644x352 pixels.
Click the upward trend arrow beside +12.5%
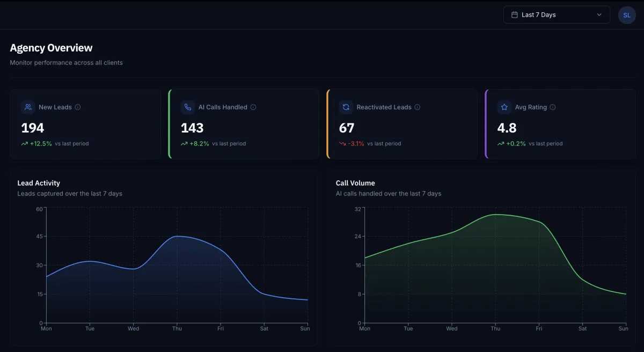click(x=24, y=144)
